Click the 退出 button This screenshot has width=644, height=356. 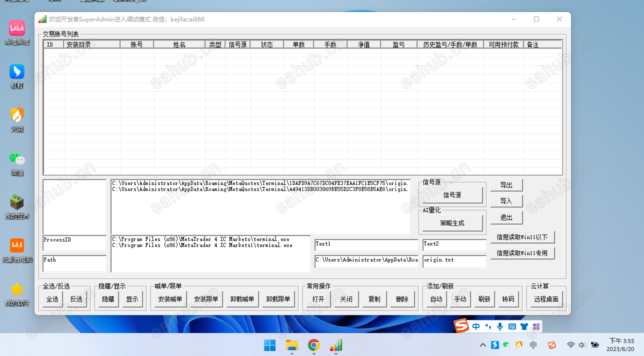point(506,217)
